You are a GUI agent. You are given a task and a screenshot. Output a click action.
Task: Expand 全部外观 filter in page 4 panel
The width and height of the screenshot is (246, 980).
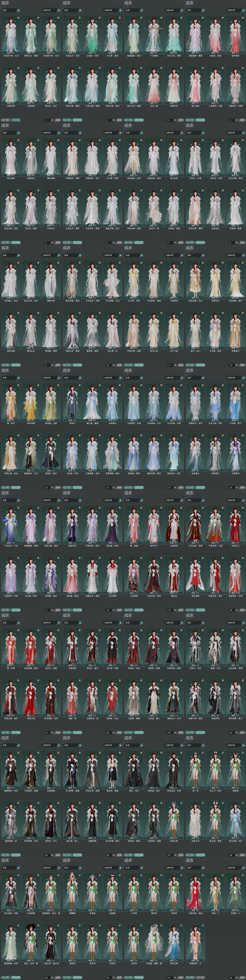236,10
